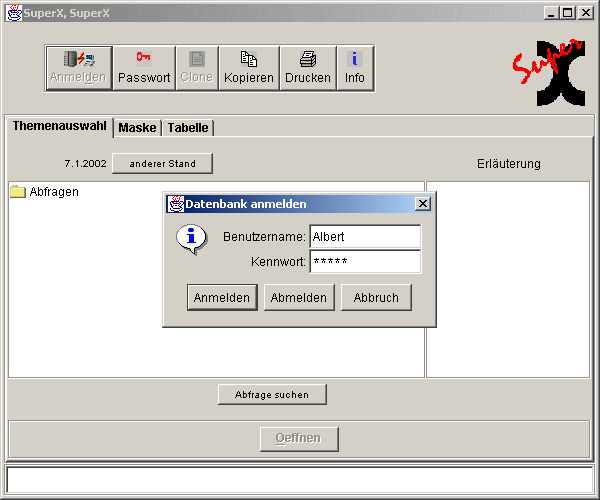The height and width of the screenshot is (500, 600).
Task: Click the Datenbank anmelden title text
Action: click(246, 204)
